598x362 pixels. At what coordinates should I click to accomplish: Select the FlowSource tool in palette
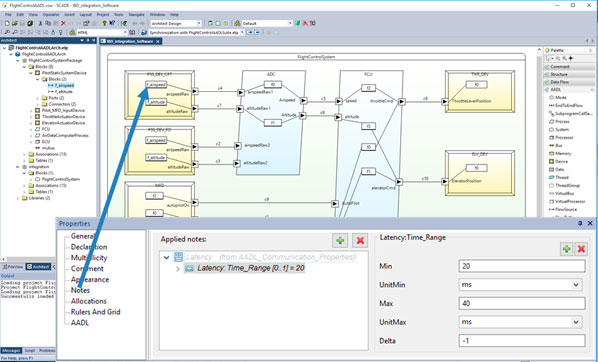tap(563, 209)
